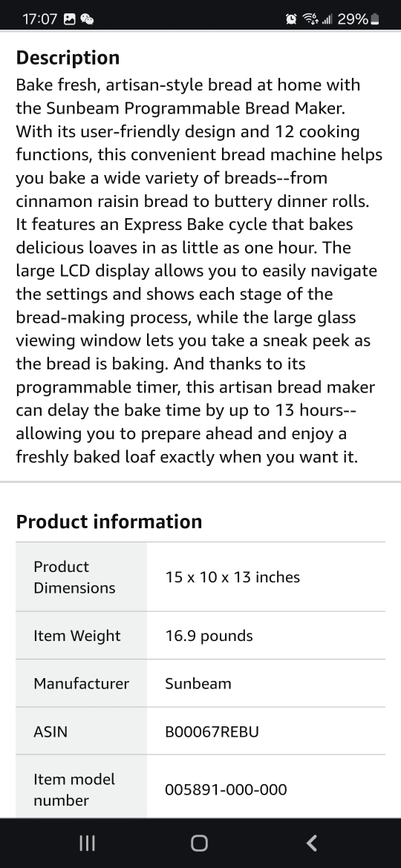The height and width of the screenshot is (868, 401).
Task: Tap the Android back navigation arrow
Action: (x=312, y=843)
